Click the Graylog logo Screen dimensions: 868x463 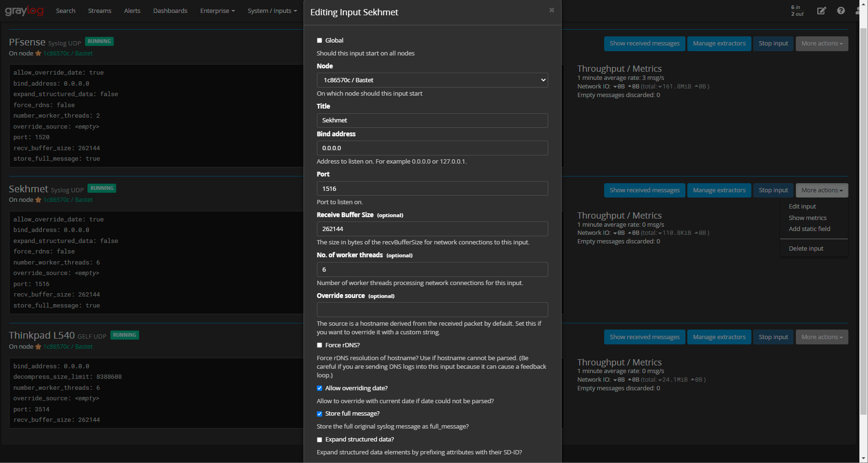[24, 11]
